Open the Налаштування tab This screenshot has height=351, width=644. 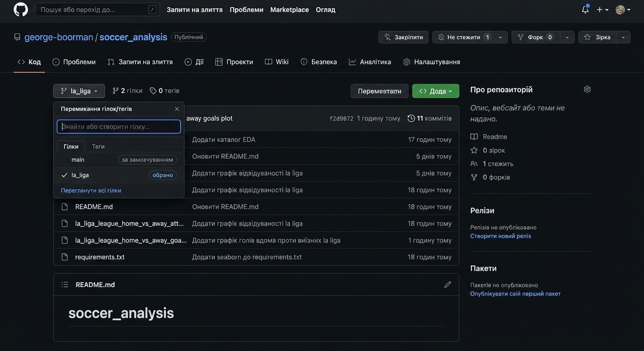432,62
